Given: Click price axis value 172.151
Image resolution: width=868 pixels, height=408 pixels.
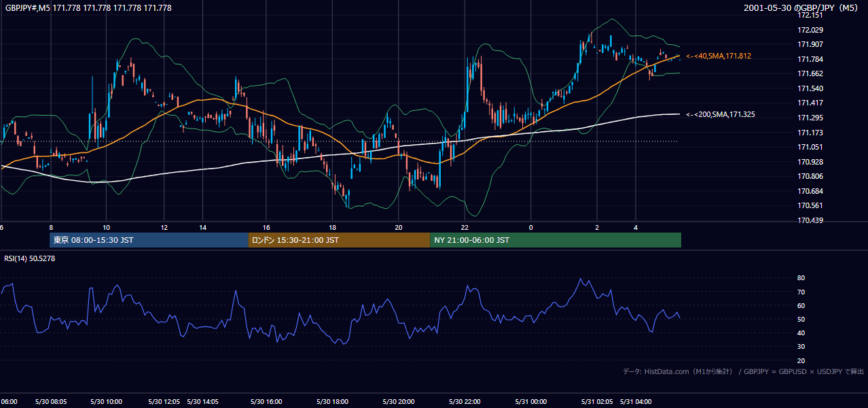Looking at the screenshot, I should click(810, 15).
